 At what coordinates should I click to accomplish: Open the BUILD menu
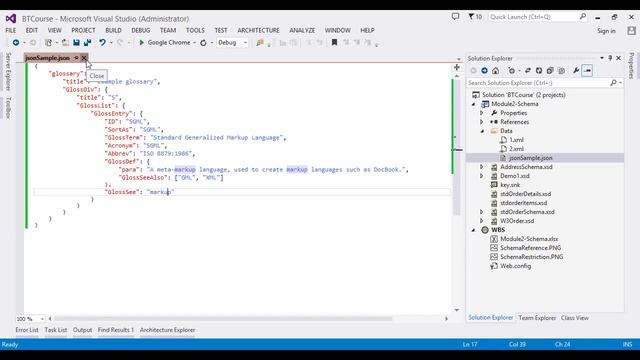coord(113,30)
